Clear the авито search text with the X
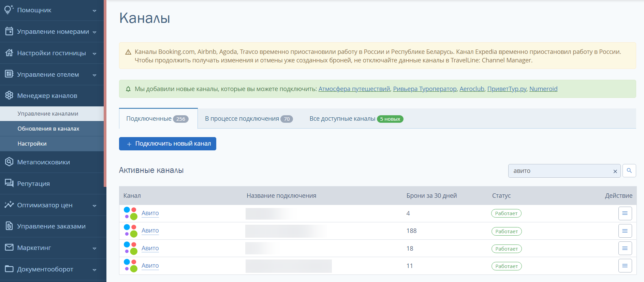Viewport: 644px width, 282px height. 615,171
